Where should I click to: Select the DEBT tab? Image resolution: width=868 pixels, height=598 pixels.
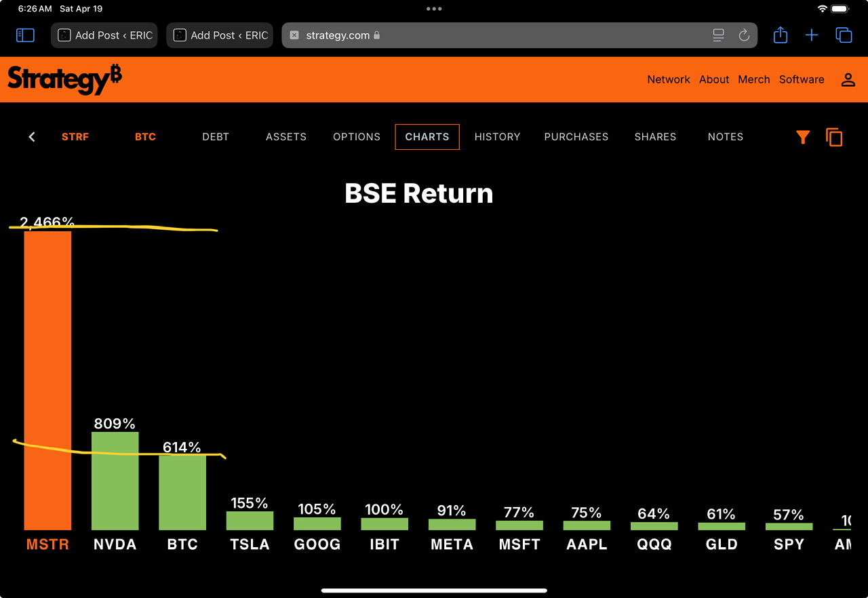click(x=216, y=137)
